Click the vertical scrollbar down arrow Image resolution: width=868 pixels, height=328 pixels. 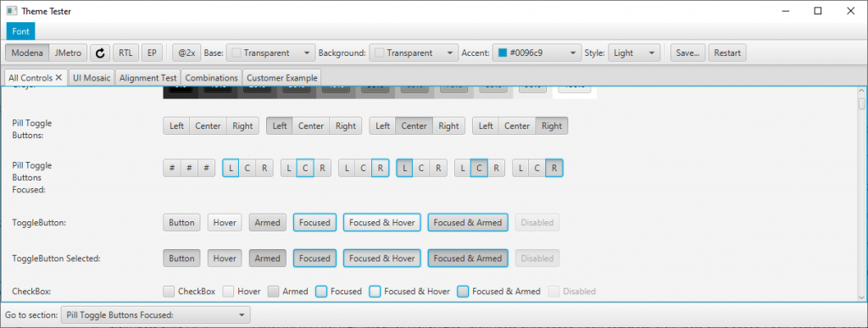click(x=861, y=297)
